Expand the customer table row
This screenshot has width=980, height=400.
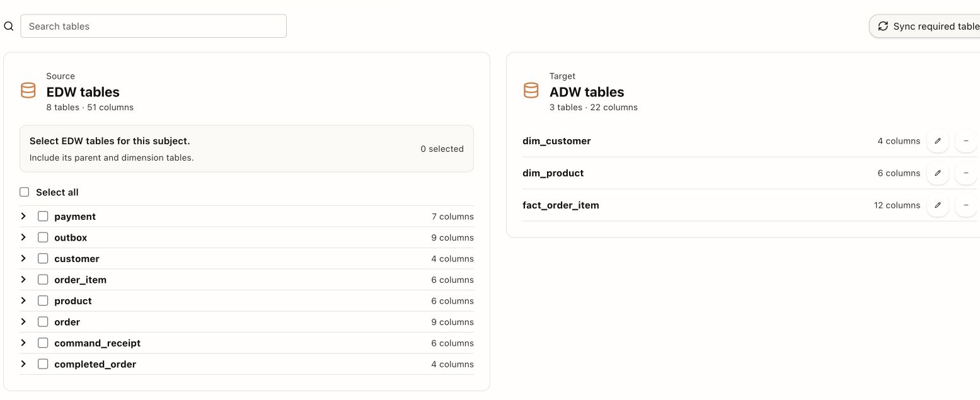(x=23, y=258)
